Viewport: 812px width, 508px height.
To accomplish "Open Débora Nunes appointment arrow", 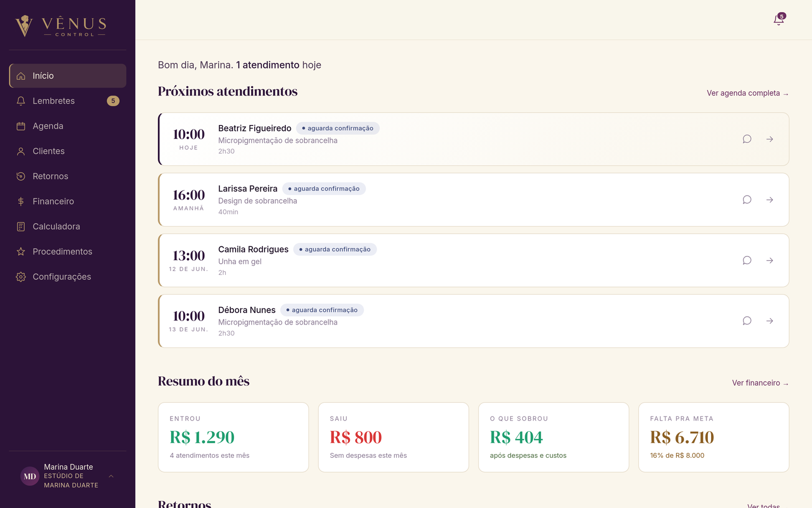I will pos(770,321).
